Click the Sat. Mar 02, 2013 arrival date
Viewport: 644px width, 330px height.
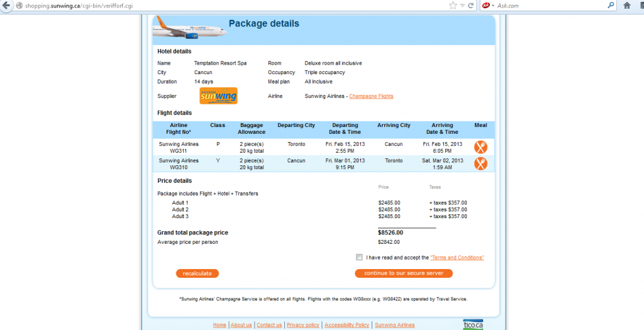pos(442,160)
